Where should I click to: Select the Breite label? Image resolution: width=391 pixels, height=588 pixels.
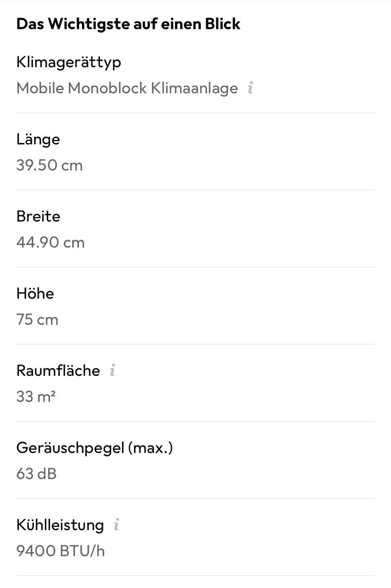[38, 217]
